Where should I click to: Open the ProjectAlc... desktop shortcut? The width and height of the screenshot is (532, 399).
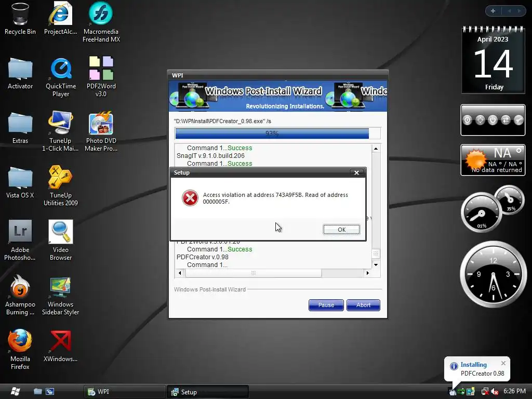pyautogui.click(x=60, y=19)
